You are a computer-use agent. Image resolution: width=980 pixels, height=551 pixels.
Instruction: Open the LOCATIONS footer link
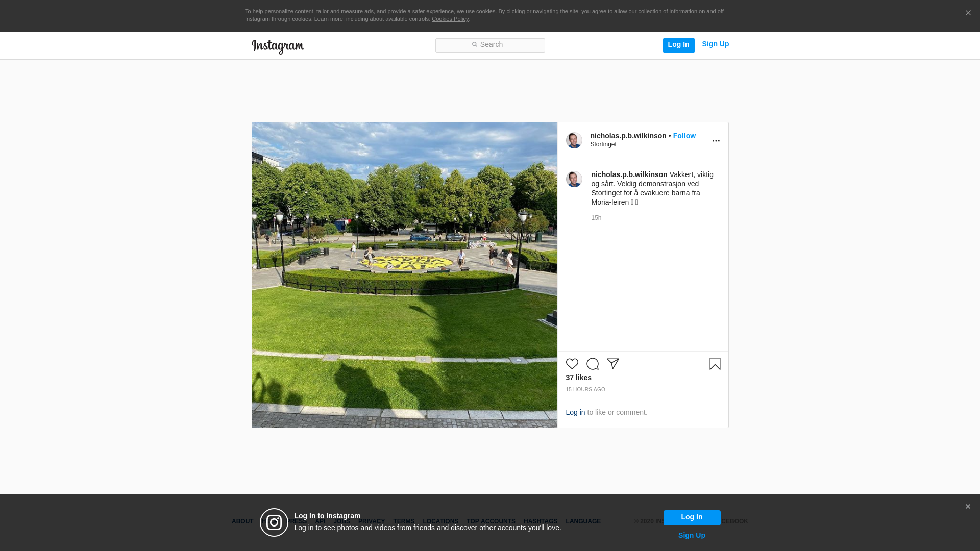pos(440,521)
